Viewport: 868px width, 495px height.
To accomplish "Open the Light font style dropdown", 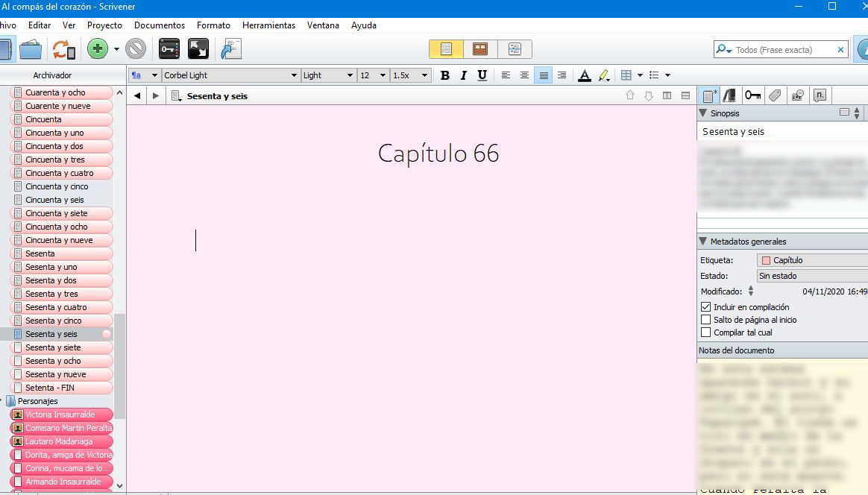I will coord(327,75).
